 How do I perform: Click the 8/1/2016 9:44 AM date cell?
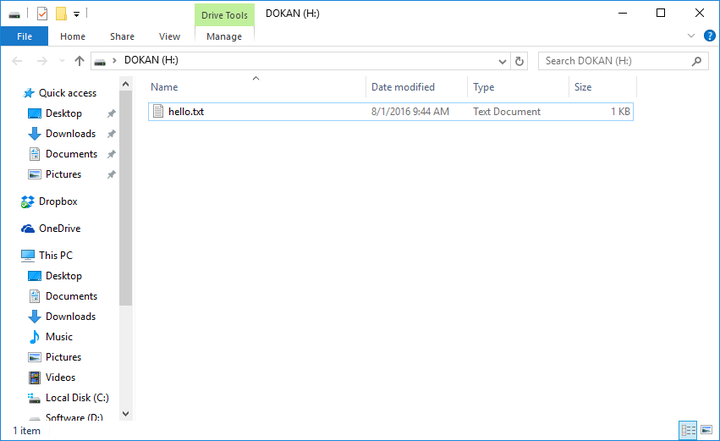[410, 112]
